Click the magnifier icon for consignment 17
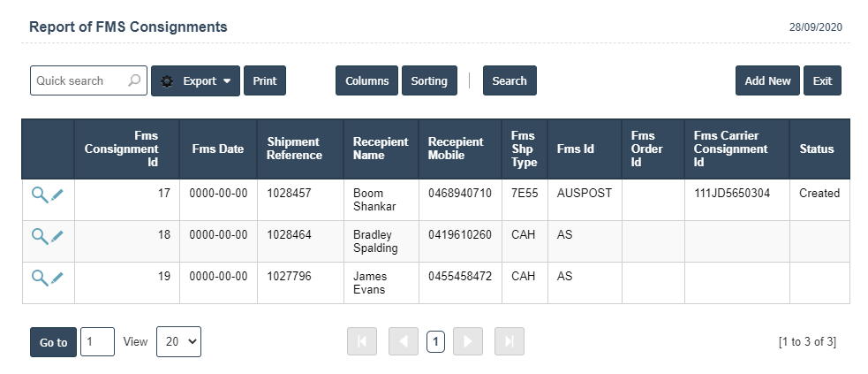Viewport: 868px width, 374px height. coord(40,195)
